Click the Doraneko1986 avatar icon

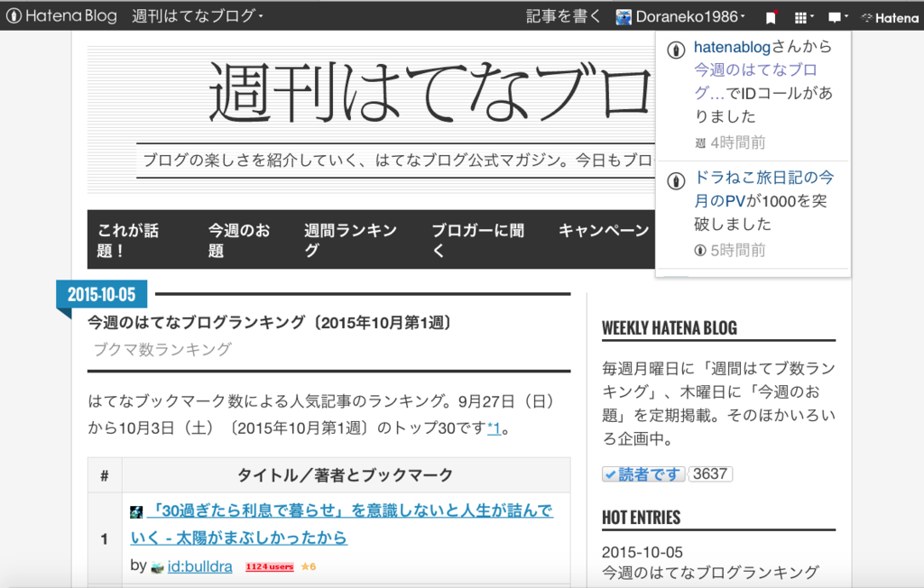(624, 17)
